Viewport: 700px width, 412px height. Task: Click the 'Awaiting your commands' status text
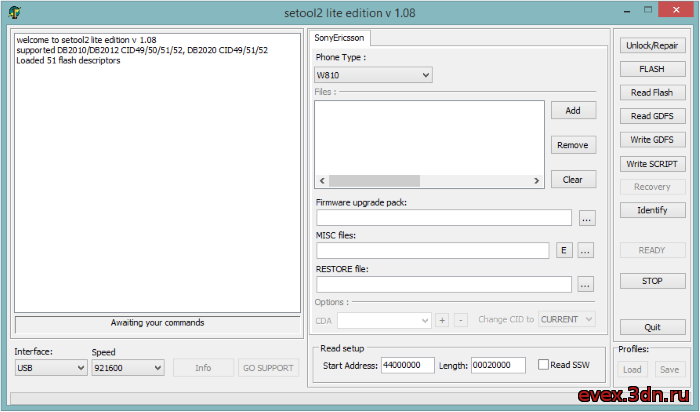coord(158,323)
